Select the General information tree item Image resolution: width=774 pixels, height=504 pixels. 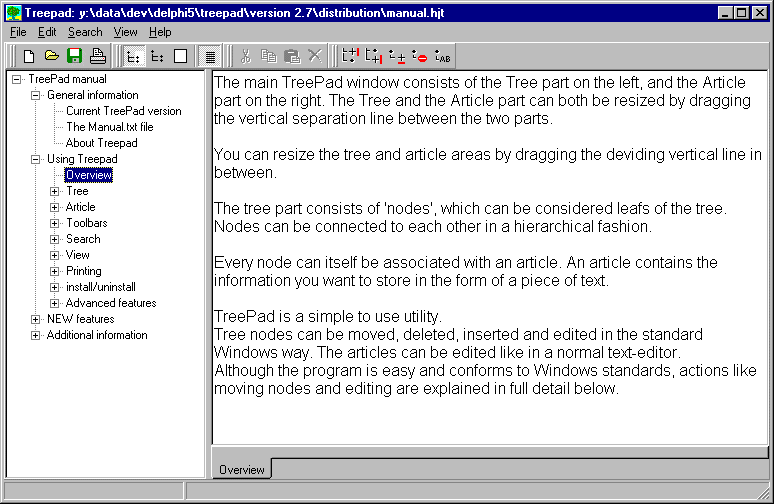pyautogui.click(x=93, y=95)
